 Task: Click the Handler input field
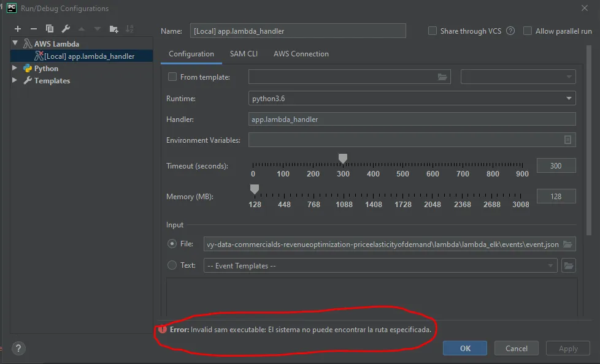[x=412, y=119]
